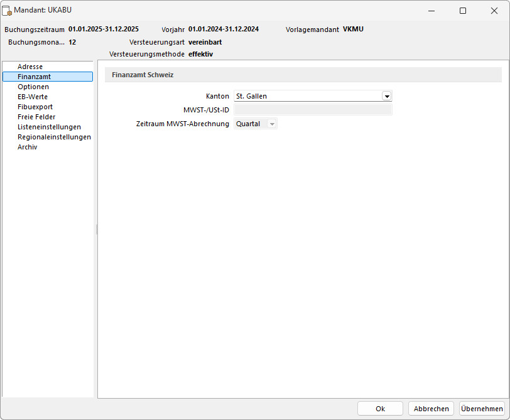
Task: Open Listeneinstellungen page
Action: point(49,127)
